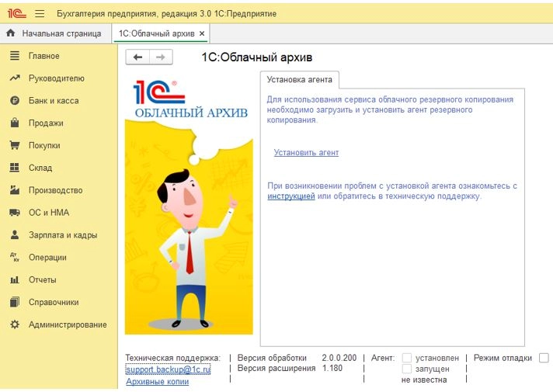Click the Отчеты bar chart icon
Viewport: 553px width, 392px height.
point(15,280)
